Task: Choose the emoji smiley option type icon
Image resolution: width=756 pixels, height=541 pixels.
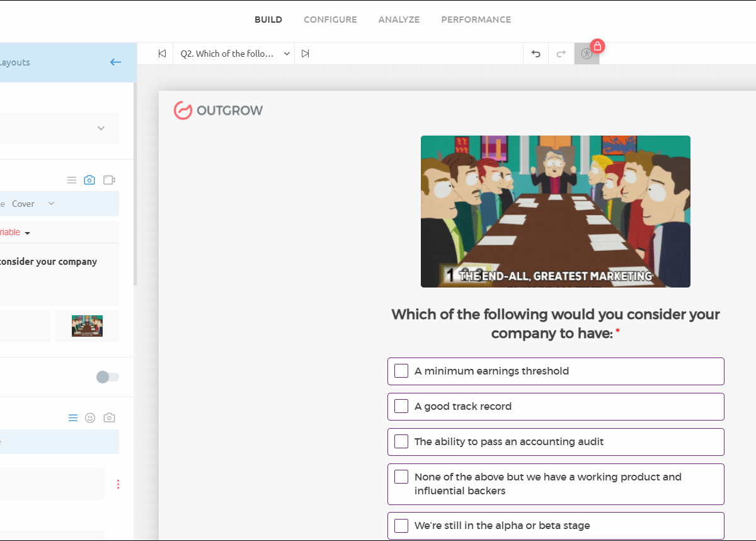Action: tap(90, 418)
